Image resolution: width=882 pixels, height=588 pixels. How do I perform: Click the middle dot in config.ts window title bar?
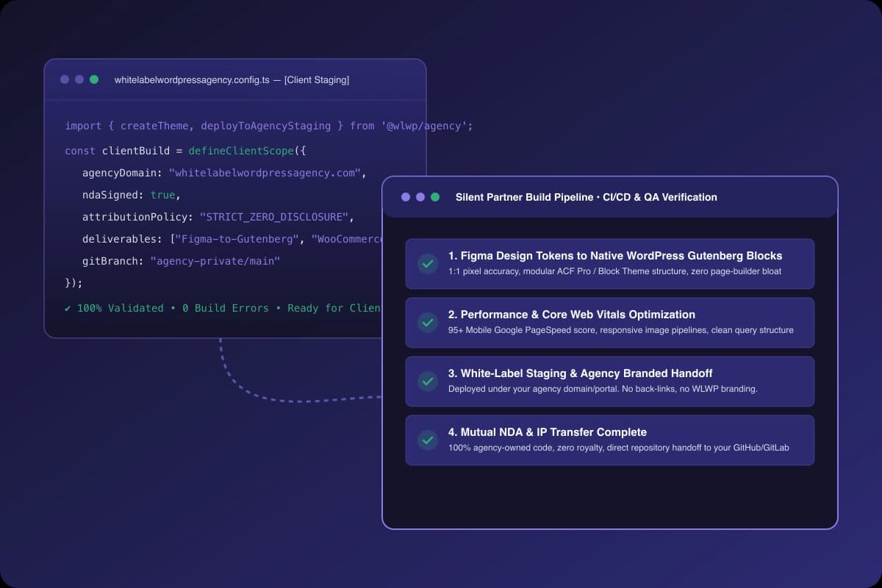pyautogui.click(x=79, y=79)
